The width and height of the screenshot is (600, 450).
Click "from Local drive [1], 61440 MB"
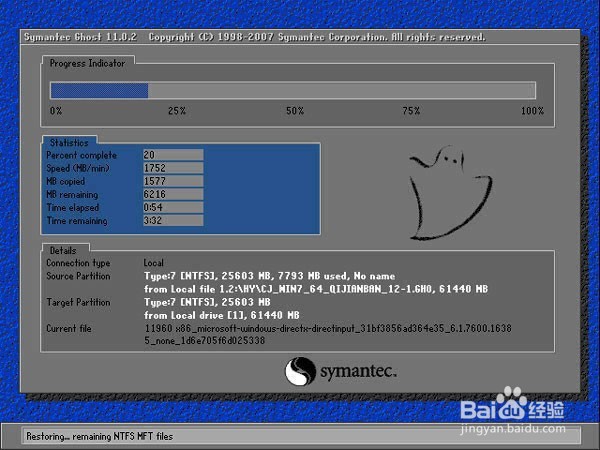click(x=222, y=315)
